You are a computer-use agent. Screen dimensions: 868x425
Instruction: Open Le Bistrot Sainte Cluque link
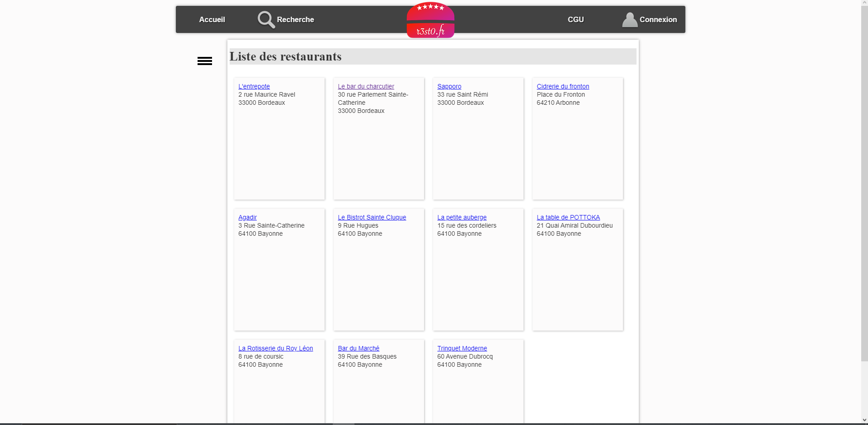coord(372,217)
